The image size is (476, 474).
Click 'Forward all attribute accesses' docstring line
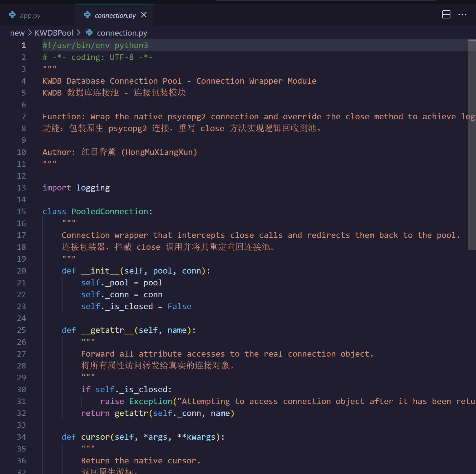pyautogui.click(x=227, y=354)
